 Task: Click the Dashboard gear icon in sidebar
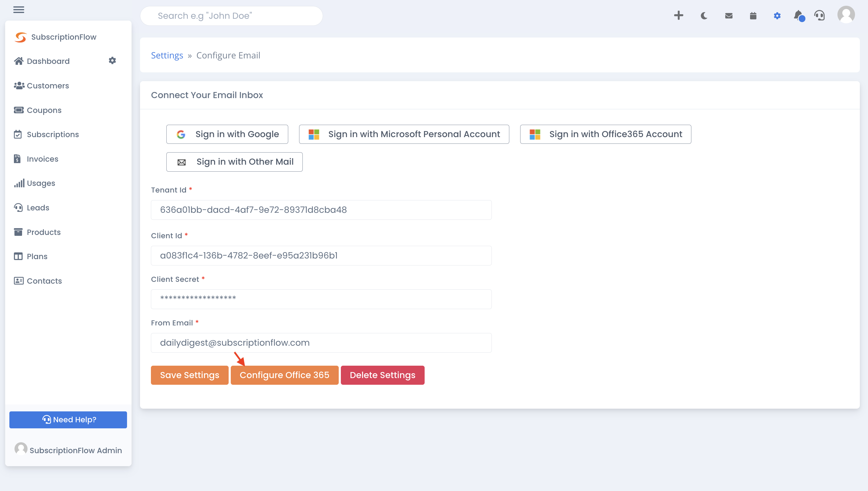pyautogui.click(x=112, y=60)
